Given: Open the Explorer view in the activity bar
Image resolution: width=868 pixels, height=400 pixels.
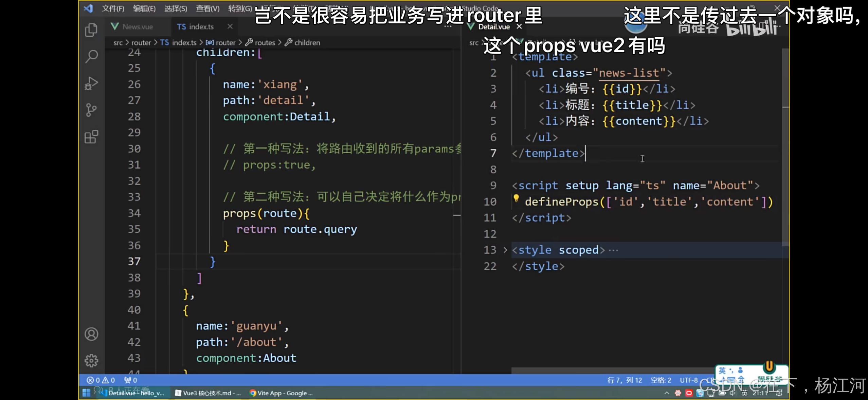Looking at the screenshot, I should (x=91, y=30).
